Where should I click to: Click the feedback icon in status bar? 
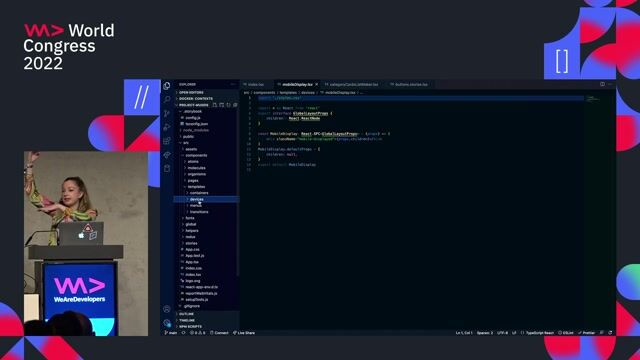coord(602,333)
